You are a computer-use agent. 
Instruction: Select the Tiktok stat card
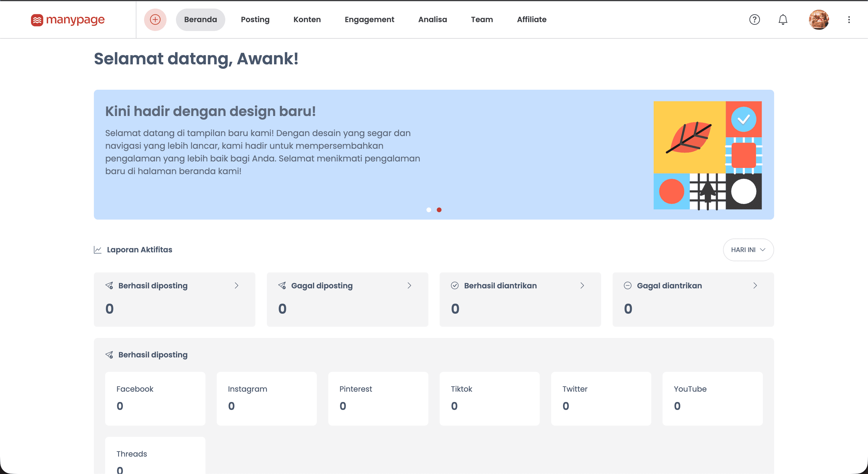tap(490, 398)
